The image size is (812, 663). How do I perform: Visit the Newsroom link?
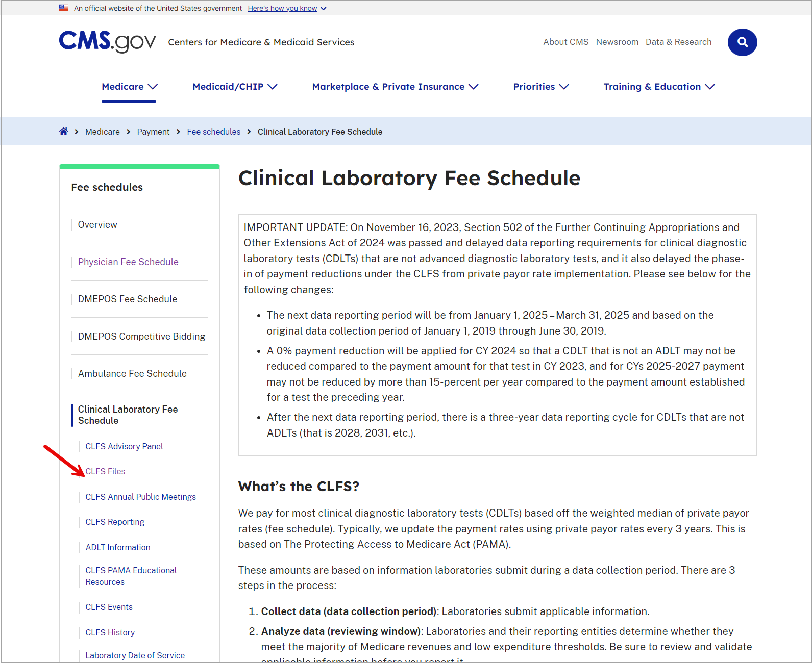617,42
